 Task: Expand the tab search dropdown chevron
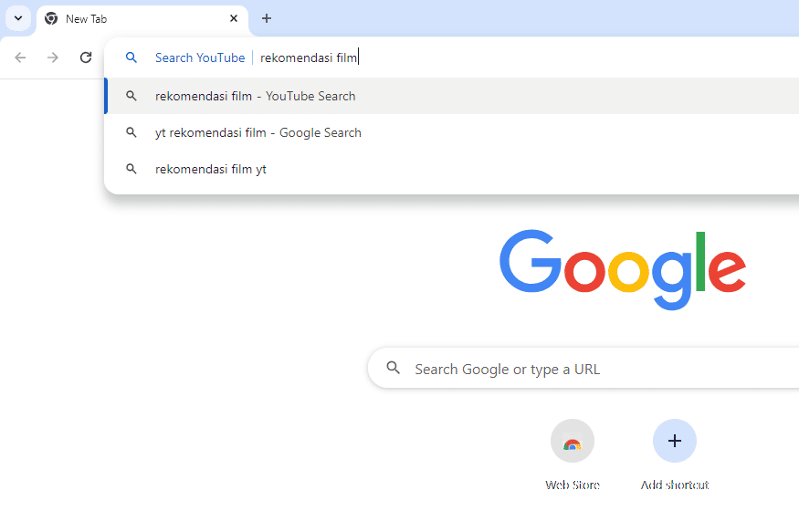pos(18,19)
